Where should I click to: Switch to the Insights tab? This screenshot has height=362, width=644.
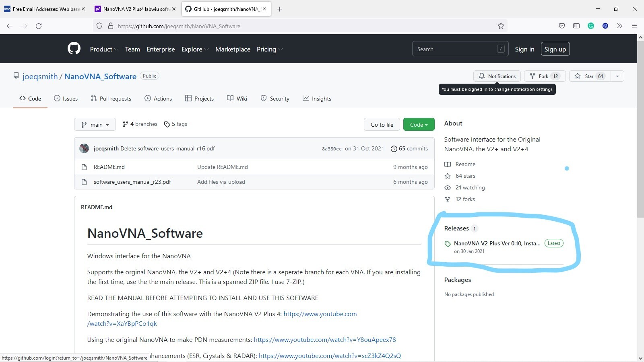pos(317,99)
